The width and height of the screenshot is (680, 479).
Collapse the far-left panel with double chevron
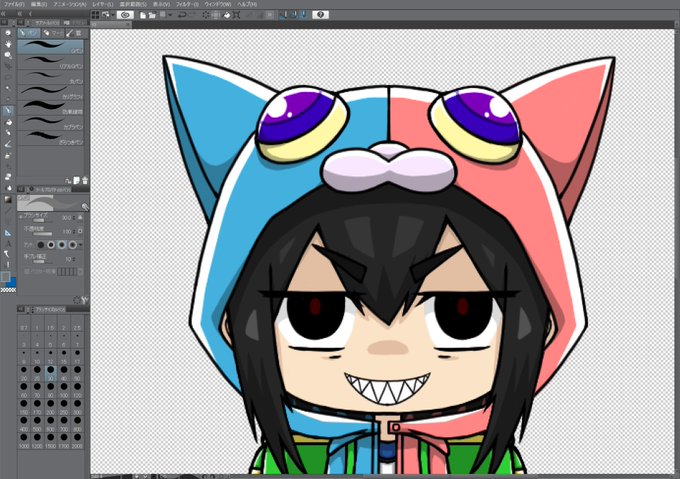(x=3, y=14)
